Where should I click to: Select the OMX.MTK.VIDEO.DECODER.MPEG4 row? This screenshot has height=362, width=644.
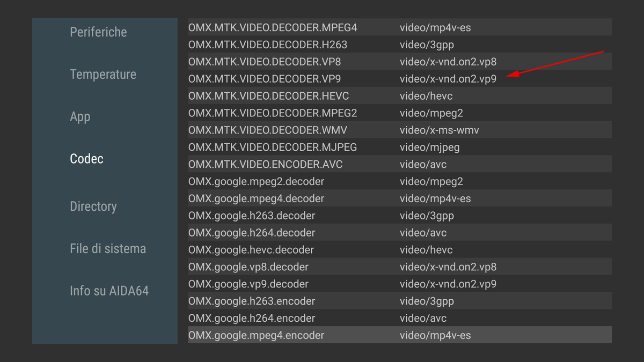click(268, 27)
